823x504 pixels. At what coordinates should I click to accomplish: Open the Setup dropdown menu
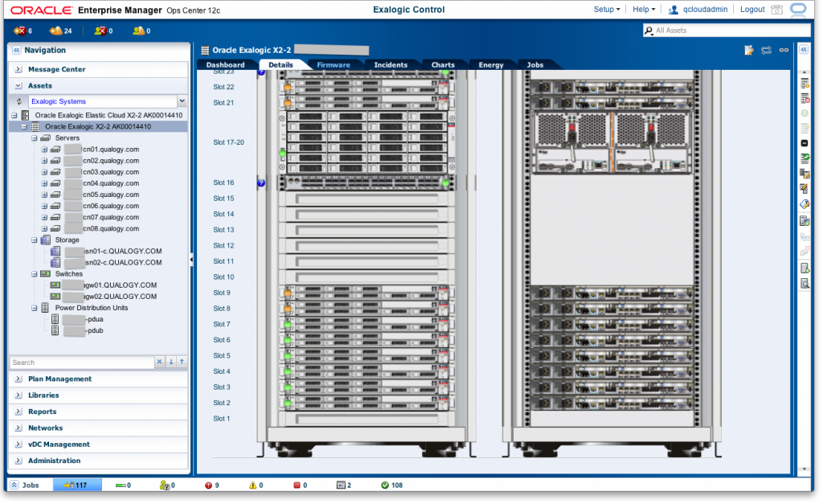(606, 10)
